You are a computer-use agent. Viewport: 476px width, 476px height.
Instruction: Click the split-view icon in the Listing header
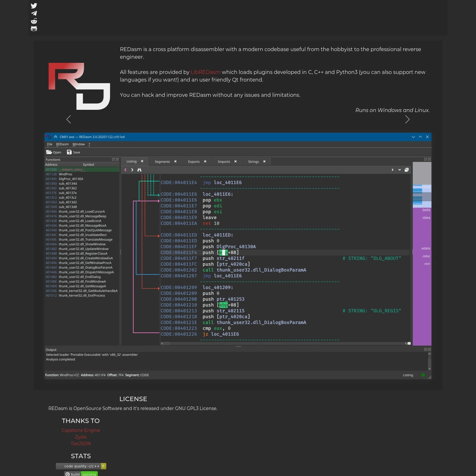coord(407,170)
